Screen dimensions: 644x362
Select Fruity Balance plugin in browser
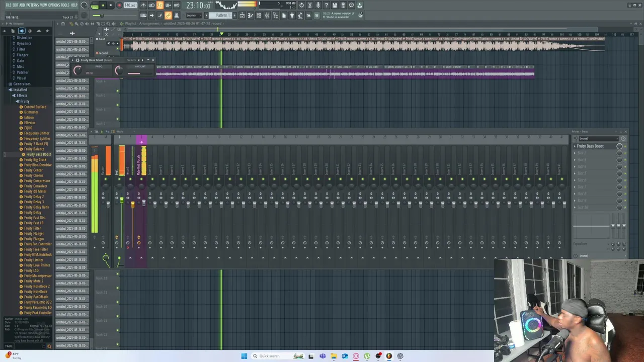coord(34,149)
